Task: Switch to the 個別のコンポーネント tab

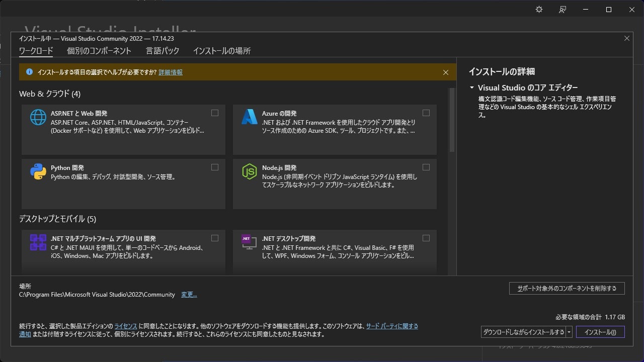Action: point(98,51)
